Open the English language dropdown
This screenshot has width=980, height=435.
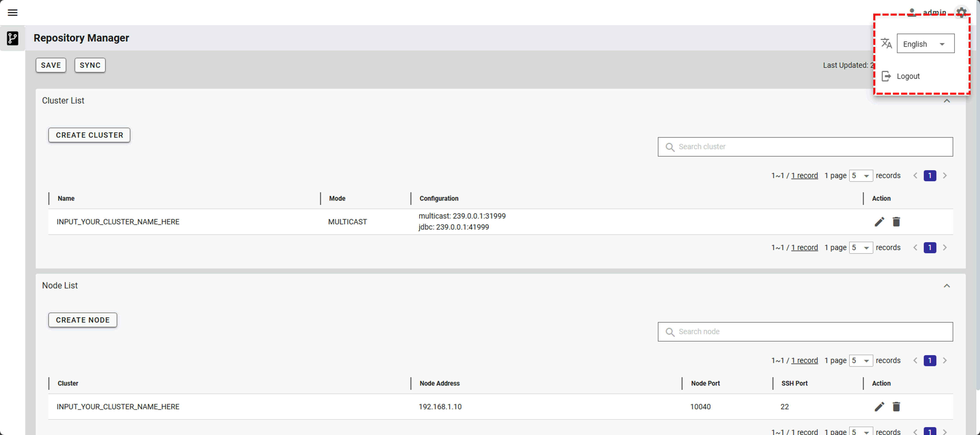coord(925,44)
